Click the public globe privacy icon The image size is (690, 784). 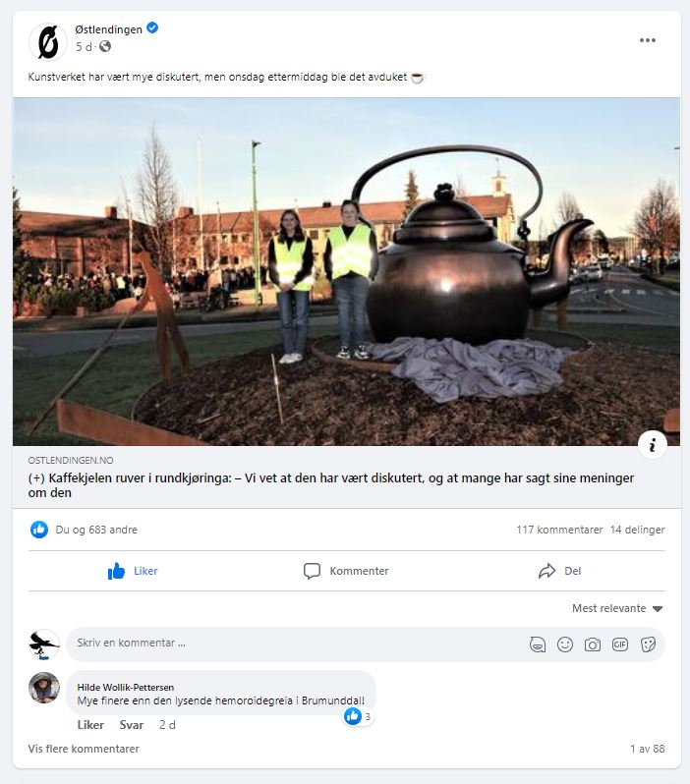[x=105, y=46]
